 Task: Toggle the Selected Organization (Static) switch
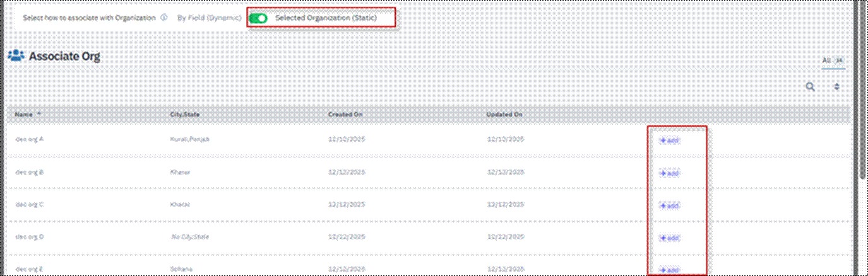[258, 18]
